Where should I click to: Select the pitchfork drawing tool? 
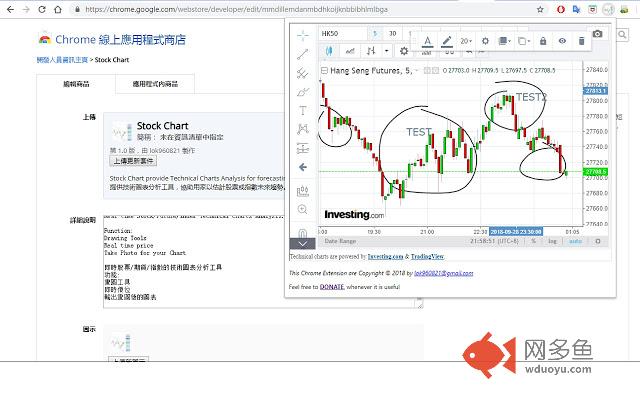(302, 73)
